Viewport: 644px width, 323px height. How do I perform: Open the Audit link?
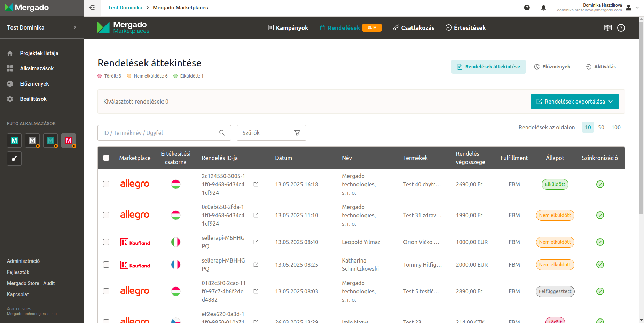coord(49,283)
